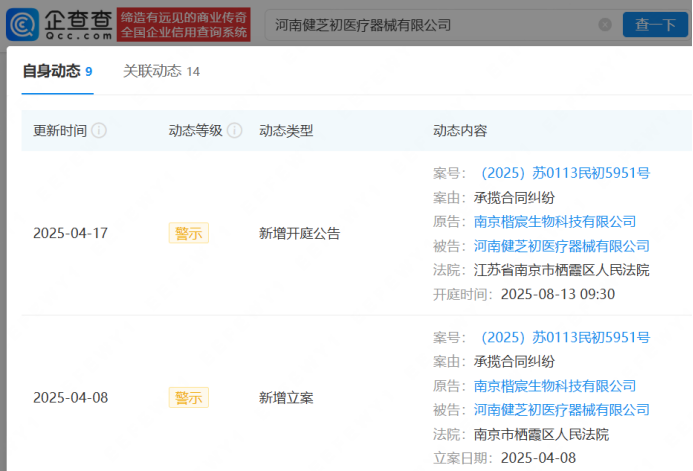The height and width of the screenshot is (471, 693).
Task: Click the 警示 tag on the 2025-04-08 row
Action: click(x=188, y=397)
